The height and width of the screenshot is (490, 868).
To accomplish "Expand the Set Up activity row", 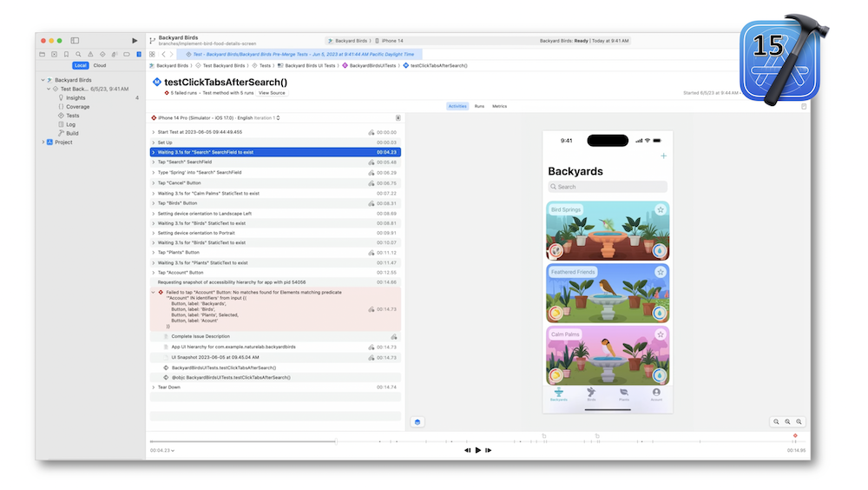I will pos(154,142).
